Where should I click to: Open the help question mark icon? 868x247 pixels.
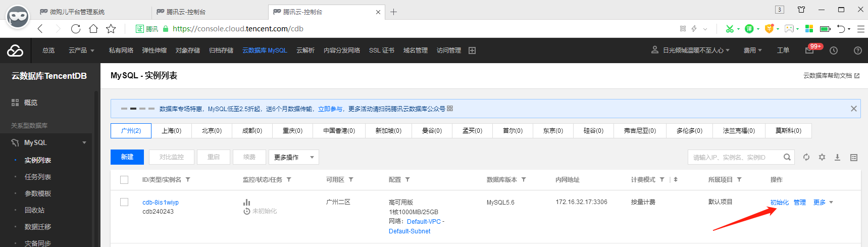tap(857, 51)
